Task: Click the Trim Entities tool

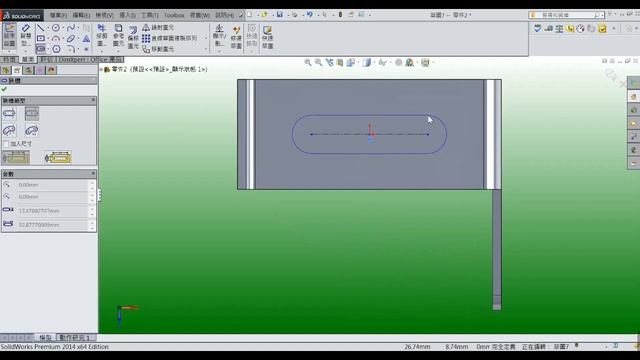Action: pos(102,35)
